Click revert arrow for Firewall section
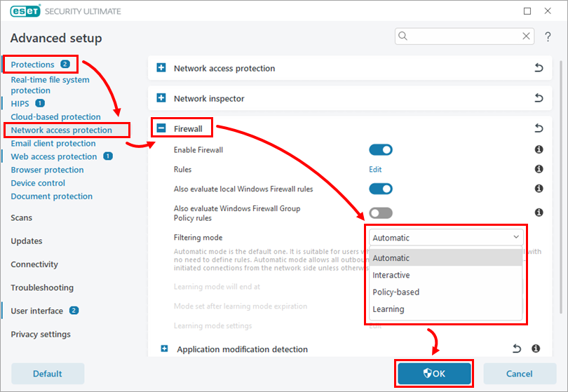Viewport: 568px width, 392px height. tap(539, 129)
